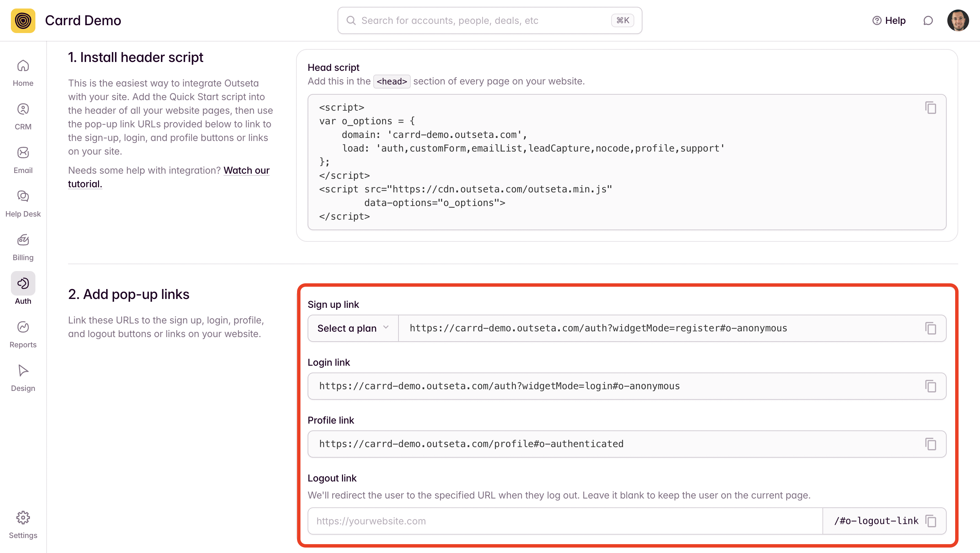Click the Carrd Demo logo icon
980x553 pixels.
tap(23, 20)
